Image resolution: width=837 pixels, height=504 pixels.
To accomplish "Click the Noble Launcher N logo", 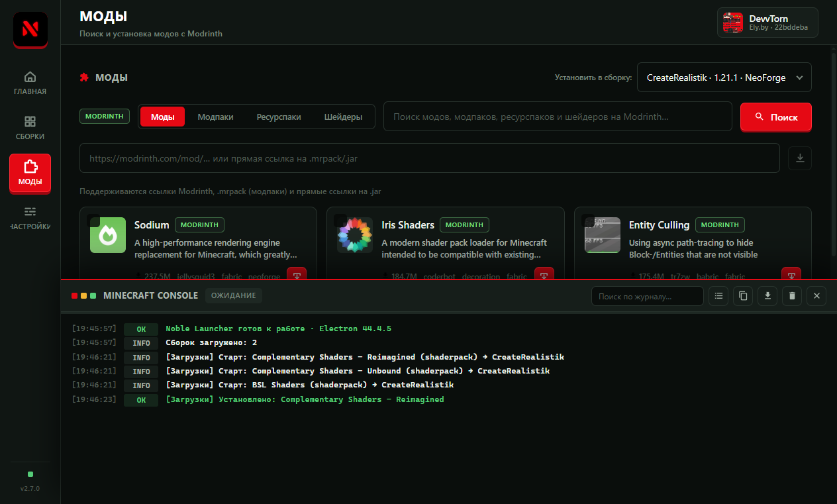I will 30,29.
